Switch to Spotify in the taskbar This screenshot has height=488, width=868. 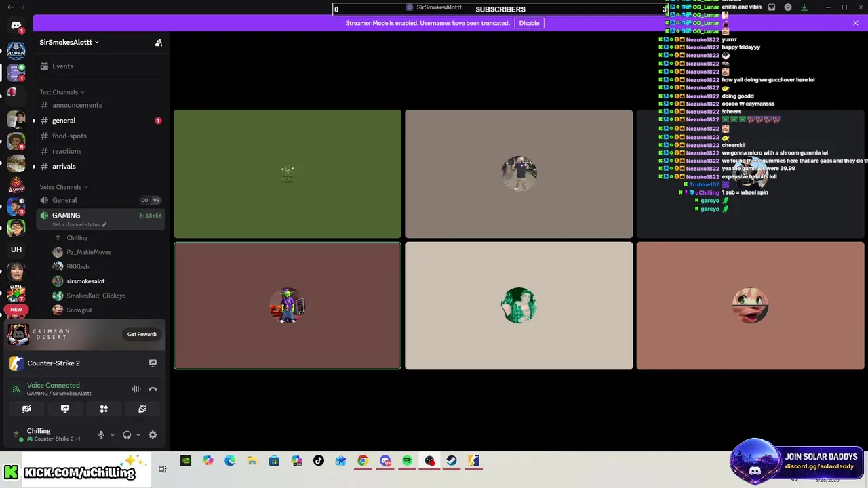407,461
